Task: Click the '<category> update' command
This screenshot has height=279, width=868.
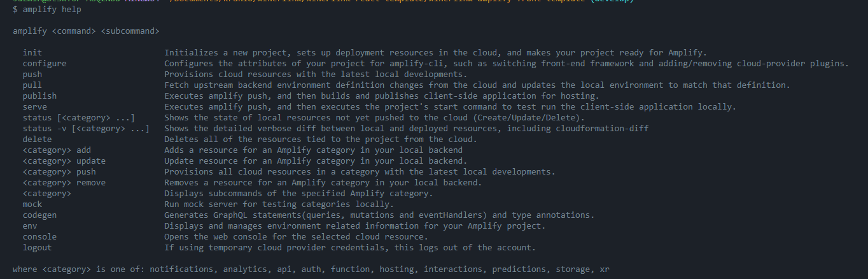Action: (x=64, y=161)
